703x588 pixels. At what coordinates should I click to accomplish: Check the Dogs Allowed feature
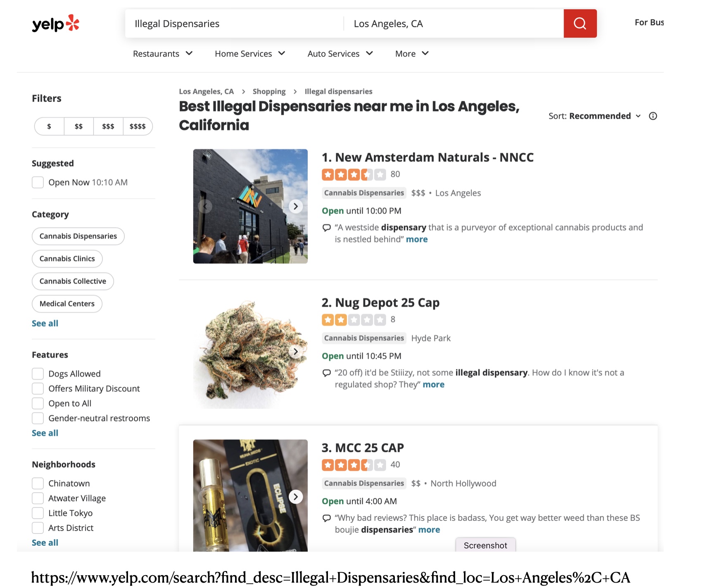coord(38,374)
